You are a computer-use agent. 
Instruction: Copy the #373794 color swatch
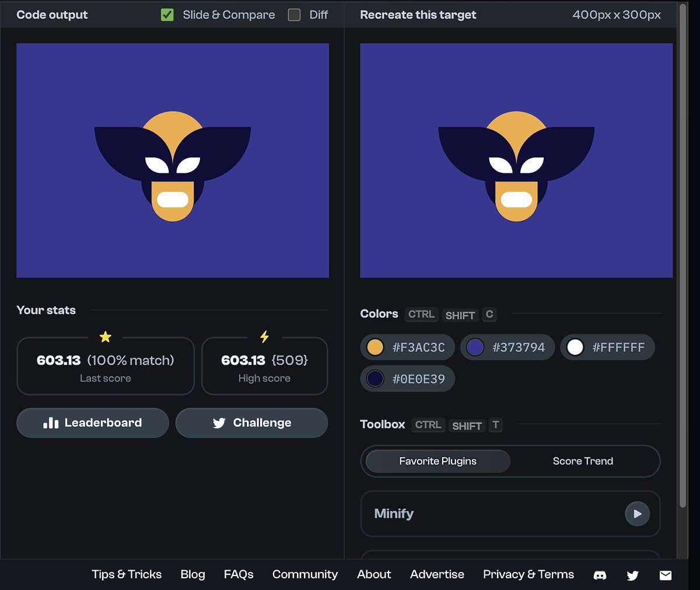tap(507, 347)
